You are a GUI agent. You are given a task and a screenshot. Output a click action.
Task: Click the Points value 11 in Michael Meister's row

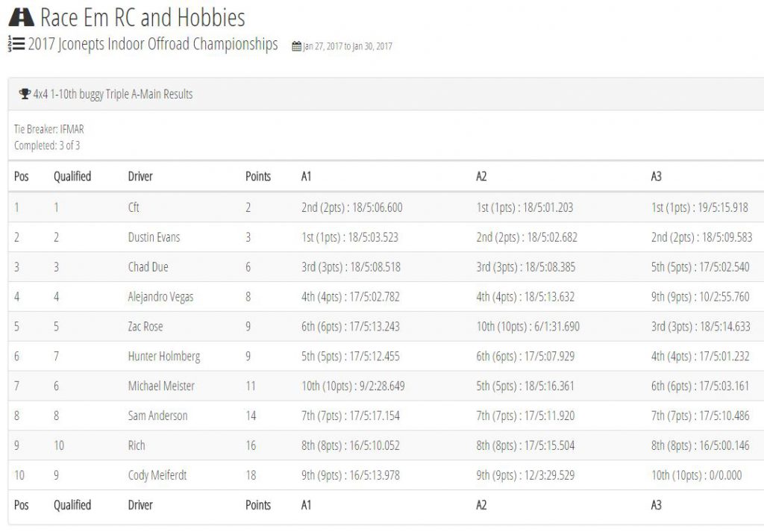(x=251, y=386)
